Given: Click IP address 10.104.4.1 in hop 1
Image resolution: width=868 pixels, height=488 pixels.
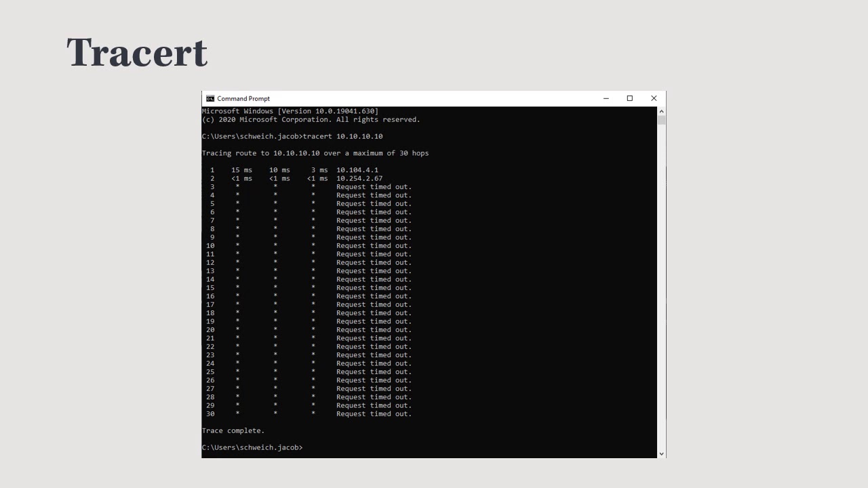Looking at the screenshot, I should 357,170.
